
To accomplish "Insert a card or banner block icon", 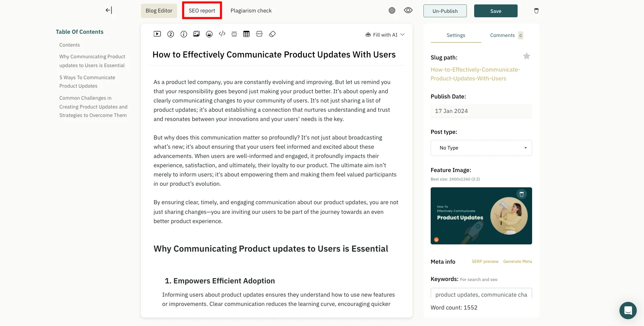I will pyautogui.click(x=234, y=34).
